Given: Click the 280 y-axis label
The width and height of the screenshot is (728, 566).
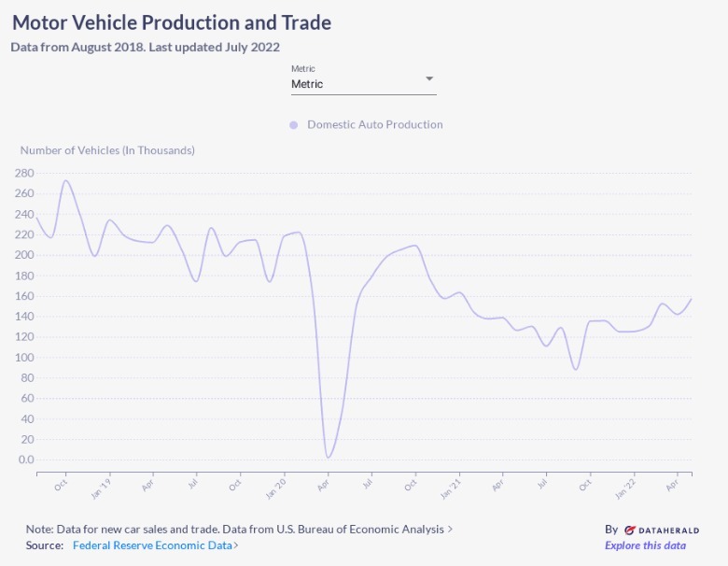Looking at the screenshot, I should 24,174.
